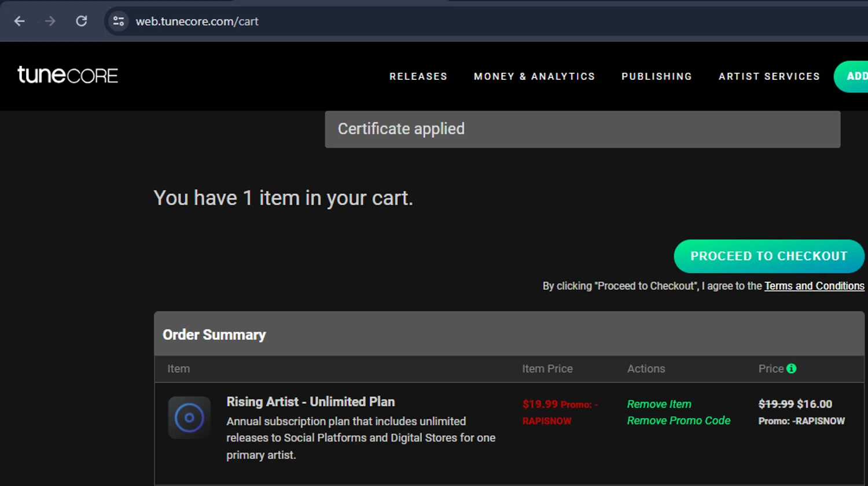Viewport: 868px width, 486px height.
Task: Click the 'Actions' column header
Action: coord(646,369)
